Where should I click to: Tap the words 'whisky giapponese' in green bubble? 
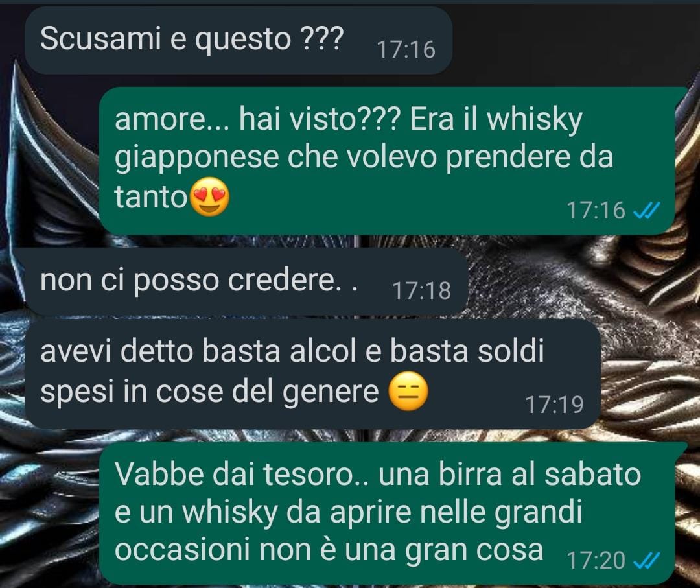[x=349, y=138]
